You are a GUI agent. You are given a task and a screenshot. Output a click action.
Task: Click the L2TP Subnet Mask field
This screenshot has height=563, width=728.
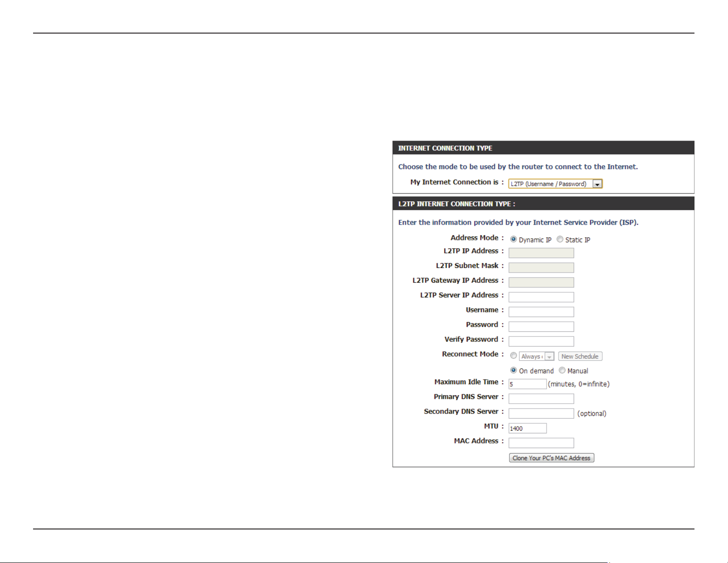(x=541, y=267)
